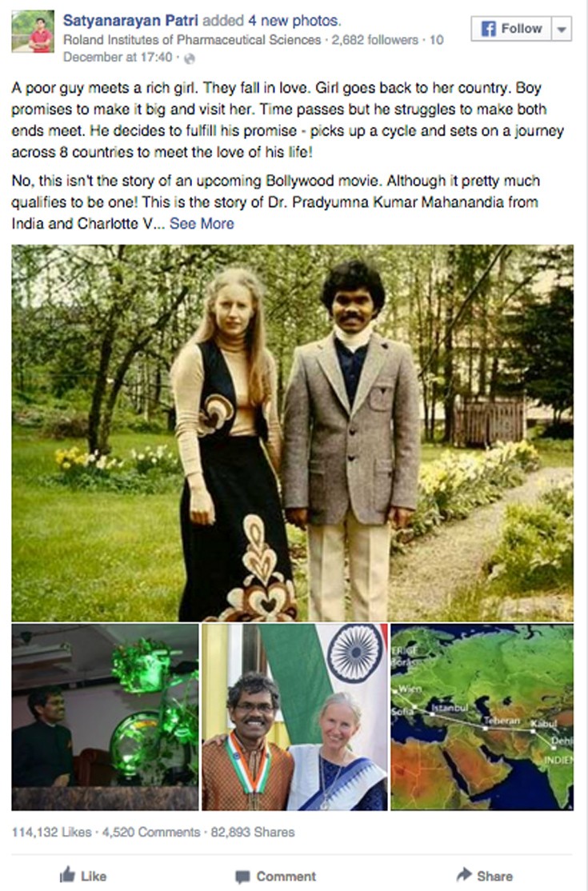
Task: View the 82,893 Shares list
Action: (x=253, y=832)
